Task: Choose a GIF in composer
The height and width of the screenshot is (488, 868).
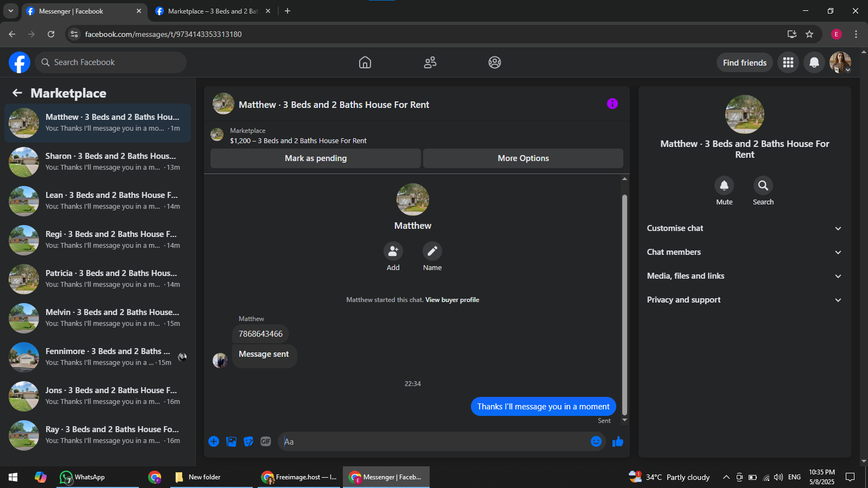Action: point(266,441)
